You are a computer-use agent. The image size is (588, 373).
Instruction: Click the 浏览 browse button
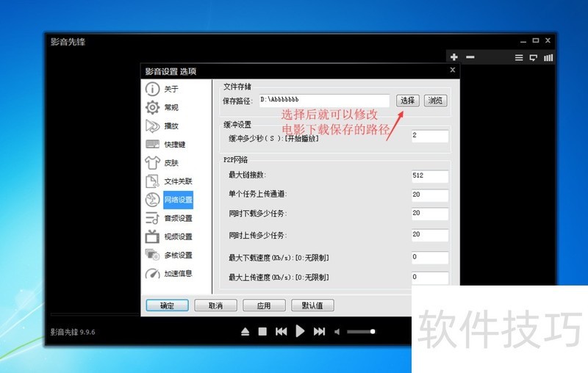coord(435,101)
